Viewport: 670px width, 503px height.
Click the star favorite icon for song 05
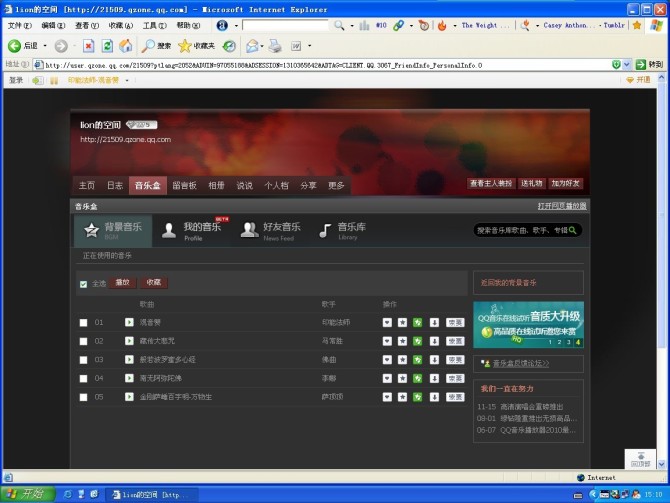pos(402,397)
